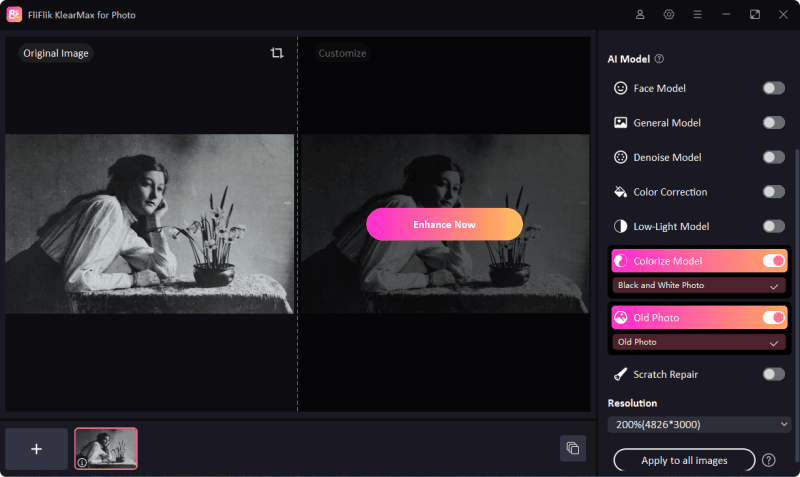Click the FliFlik KlearMax app logo
The image size is (800, 477).
(x=14, y=15)
